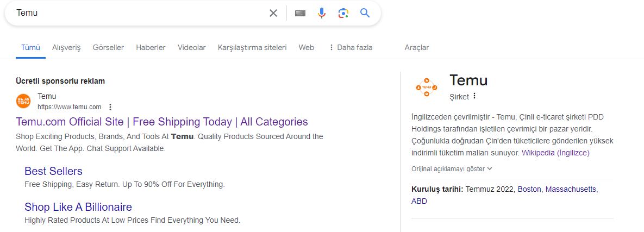
Task: Switch to the Alışveriş tab
Action: [66, 47]
